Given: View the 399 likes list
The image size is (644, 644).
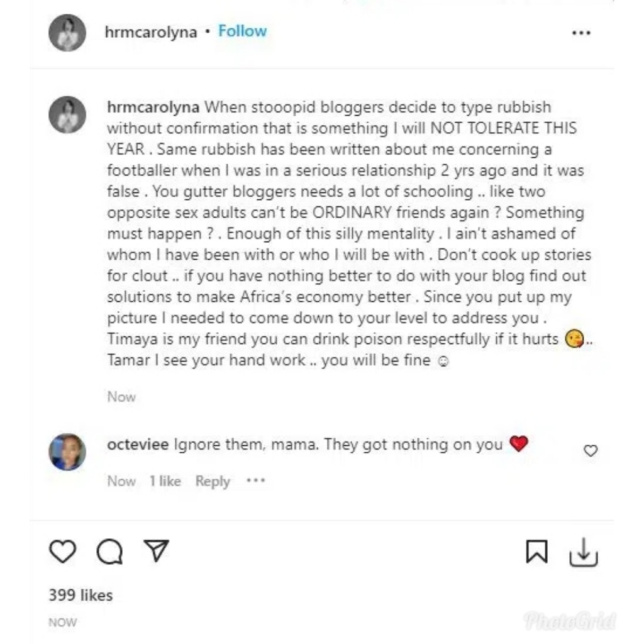Looking at the screenshot, I should point(80,595).
